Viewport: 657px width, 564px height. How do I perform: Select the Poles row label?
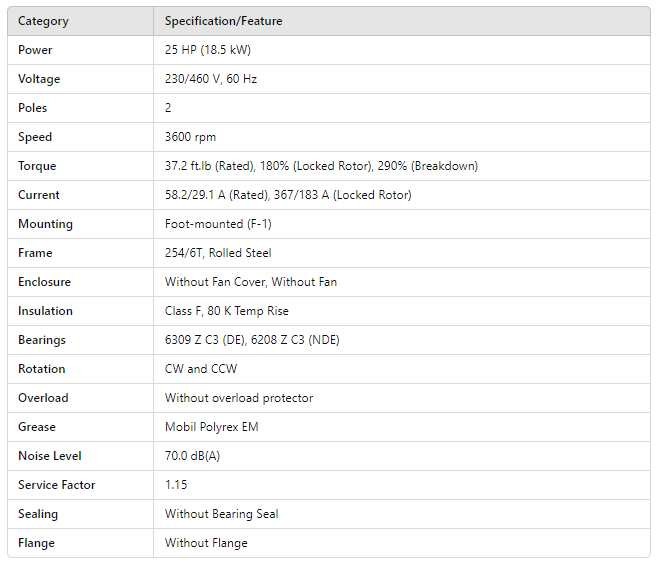[33, 108]
